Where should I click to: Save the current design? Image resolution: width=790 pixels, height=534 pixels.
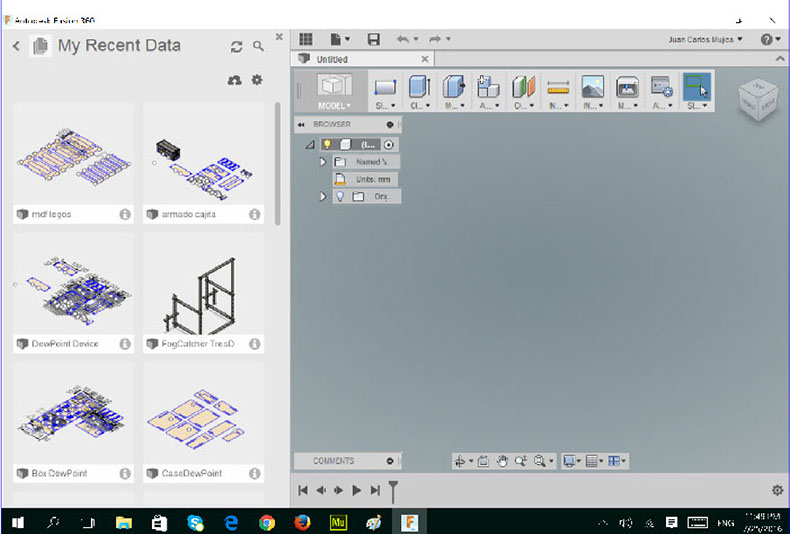(x=373, y=39)
